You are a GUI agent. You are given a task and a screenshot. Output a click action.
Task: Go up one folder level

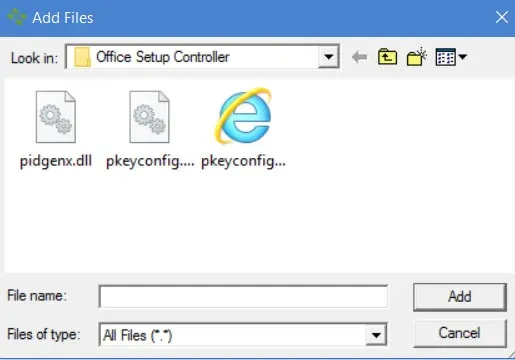[387, 57]
